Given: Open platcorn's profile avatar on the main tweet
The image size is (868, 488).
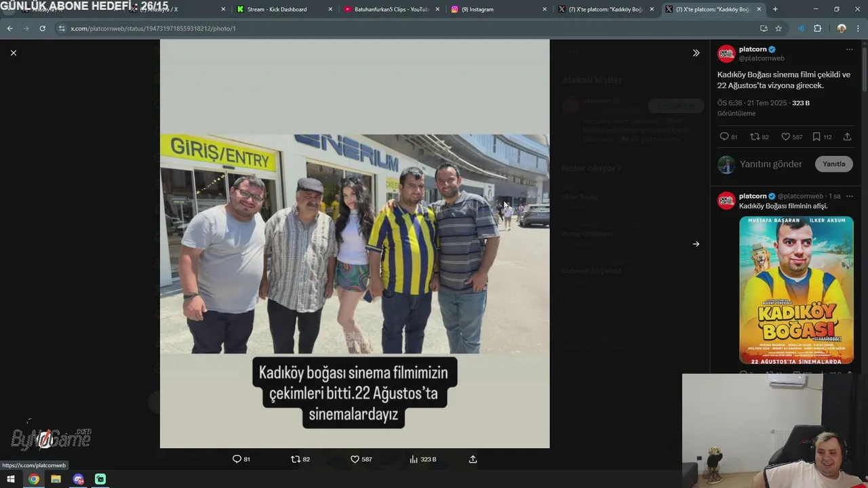Looking at the screenshot, I should [726, 54].
